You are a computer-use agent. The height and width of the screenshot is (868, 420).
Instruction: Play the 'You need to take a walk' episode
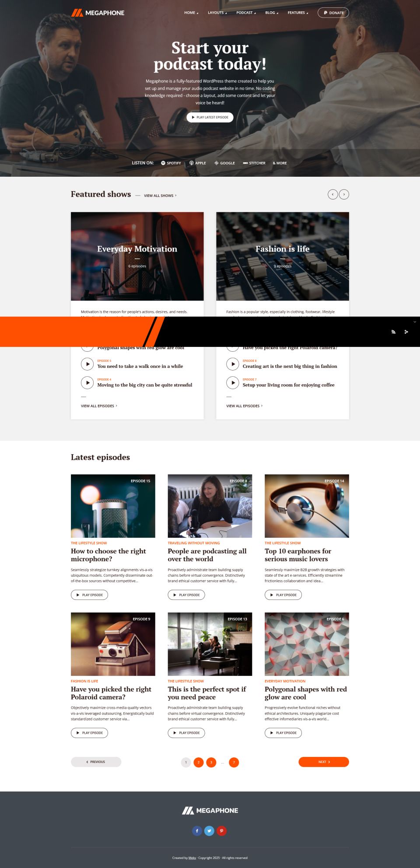point(87,364)
